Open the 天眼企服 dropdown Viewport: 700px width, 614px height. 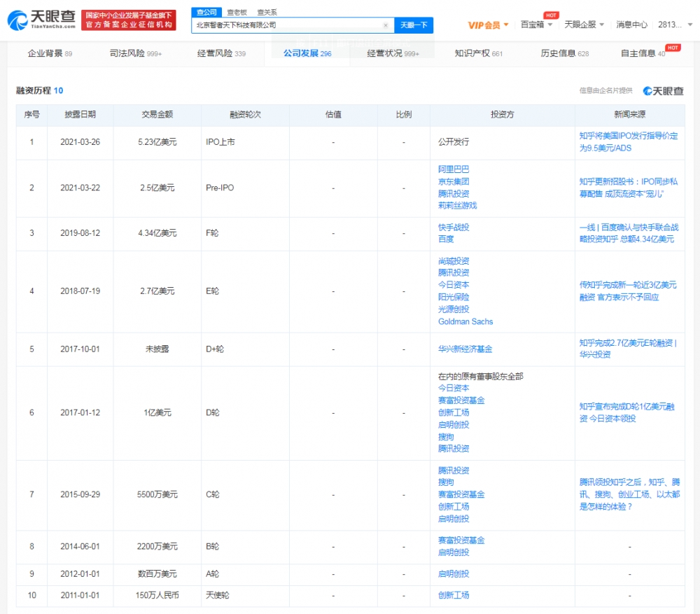pos(584,25)
